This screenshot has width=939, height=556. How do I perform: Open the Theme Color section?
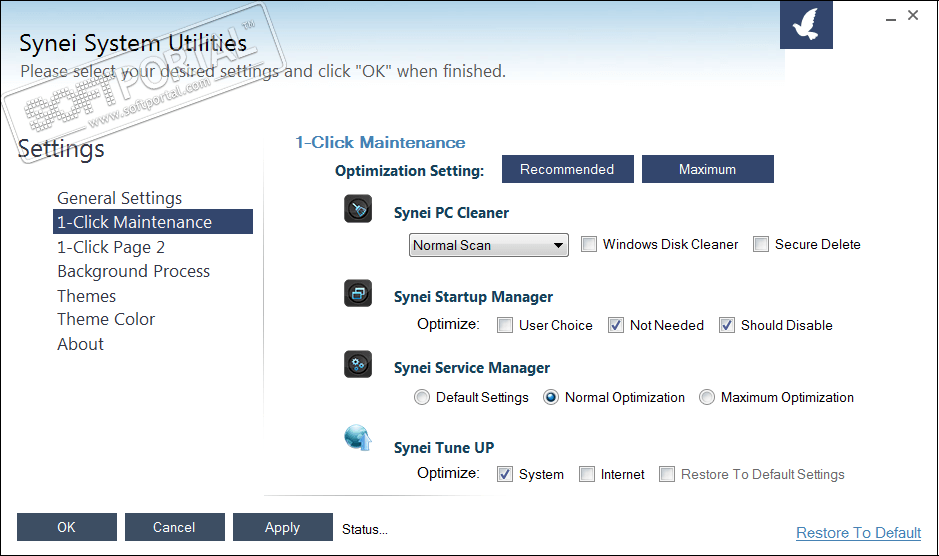[x=106, y=319]
